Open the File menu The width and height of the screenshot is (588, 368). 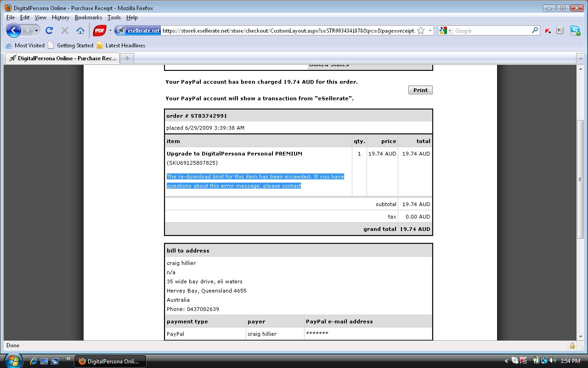(x=11, y=17)
